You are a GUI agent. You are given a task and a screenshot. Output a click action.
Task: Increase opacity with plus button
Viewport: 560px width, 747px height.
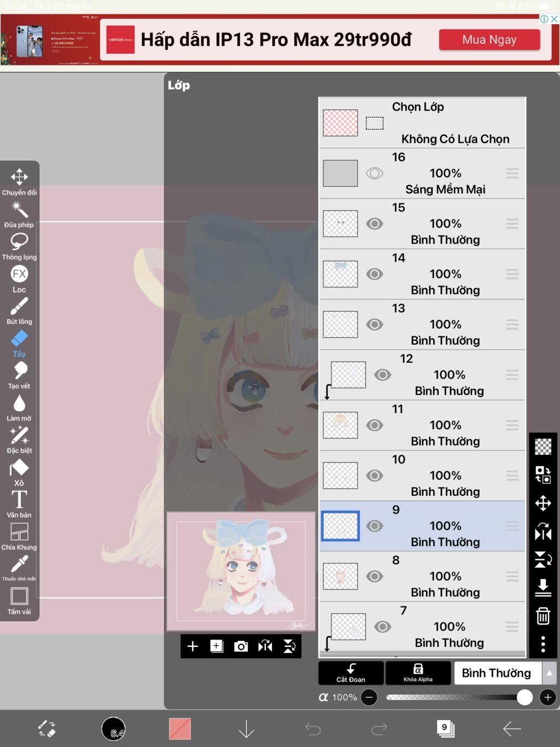point(547,697)
